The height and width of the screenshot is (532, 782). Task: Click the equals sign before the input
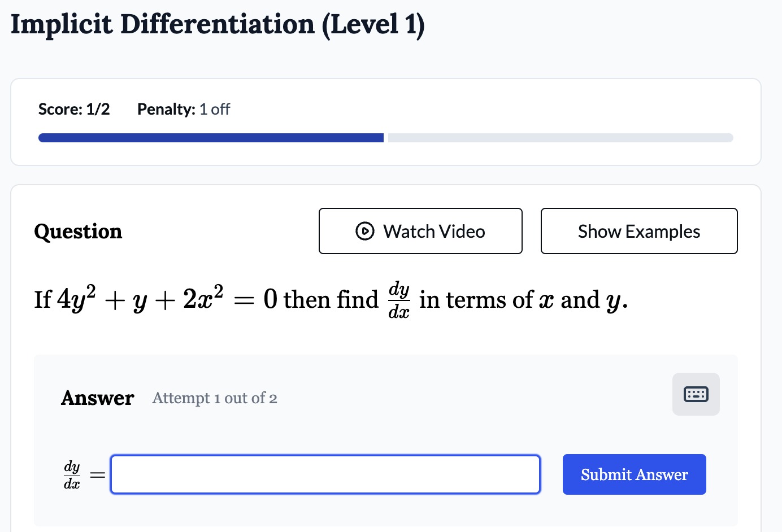[98, 476]
